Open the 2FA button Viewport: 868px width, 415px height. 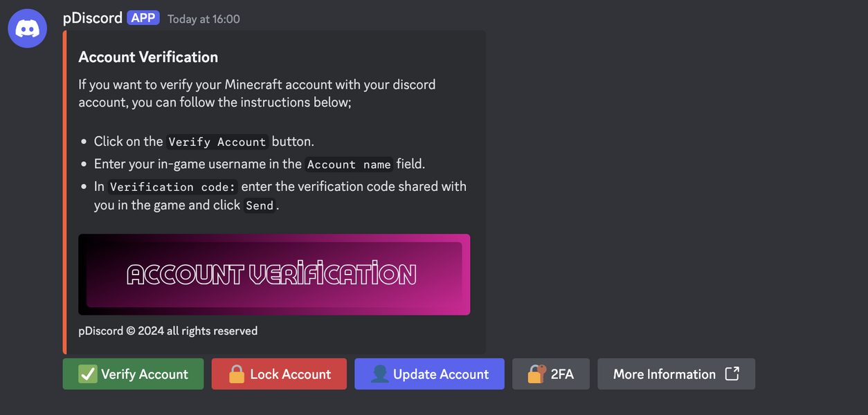[551, 374]
